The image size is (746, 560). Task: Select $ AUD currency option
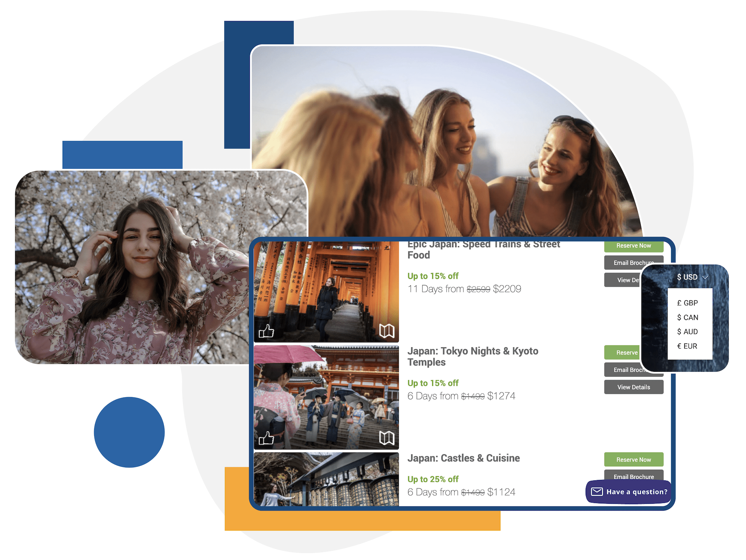(x=687, y=332)
